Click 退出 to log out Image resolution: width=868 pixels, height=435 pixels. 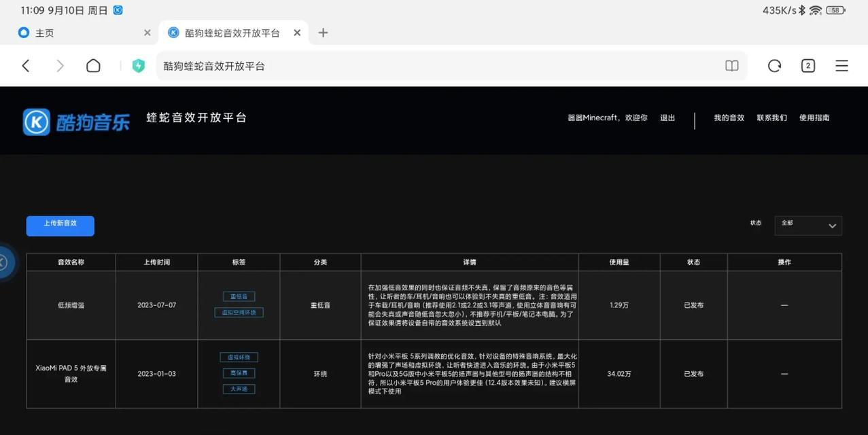667,118
